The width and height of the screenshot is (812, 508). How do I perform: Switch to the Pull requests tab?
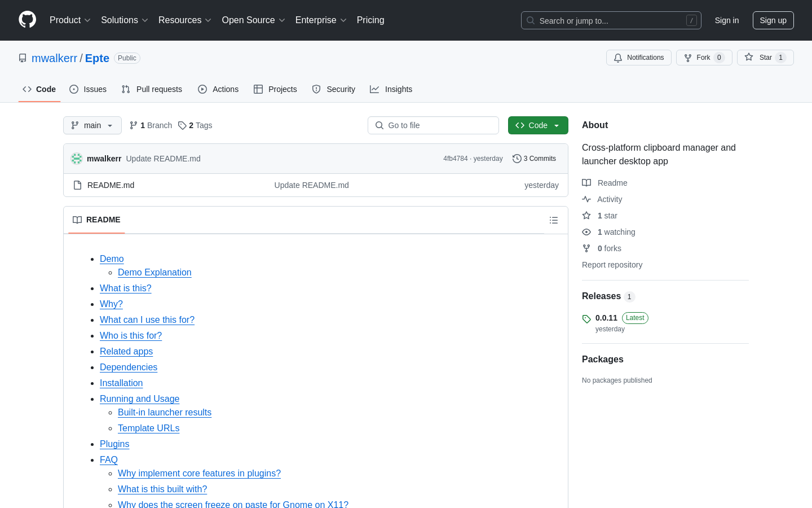[152, 89]
